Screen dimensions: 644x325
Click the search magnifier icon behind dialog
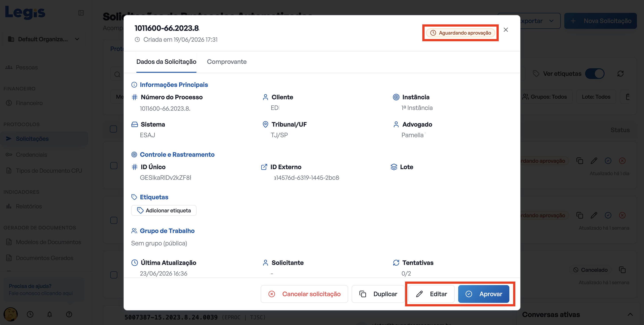tap(117, 74)
